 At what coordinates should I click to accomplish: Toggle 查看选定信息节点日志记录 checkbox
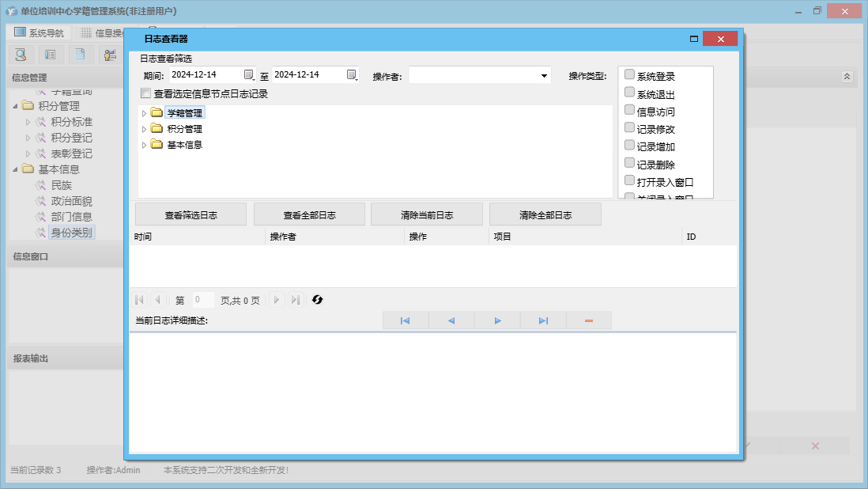coord(145,93)
